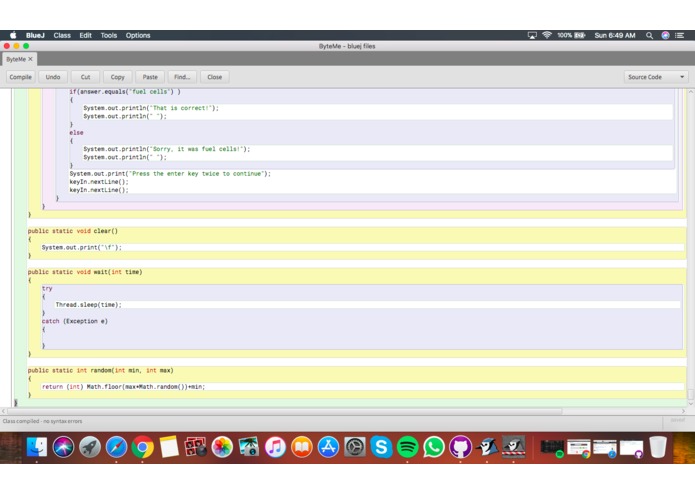Viewport: 695px width, 494px height.
Task: Click the battery 100% indicator
Action: (x=571, y=35)
